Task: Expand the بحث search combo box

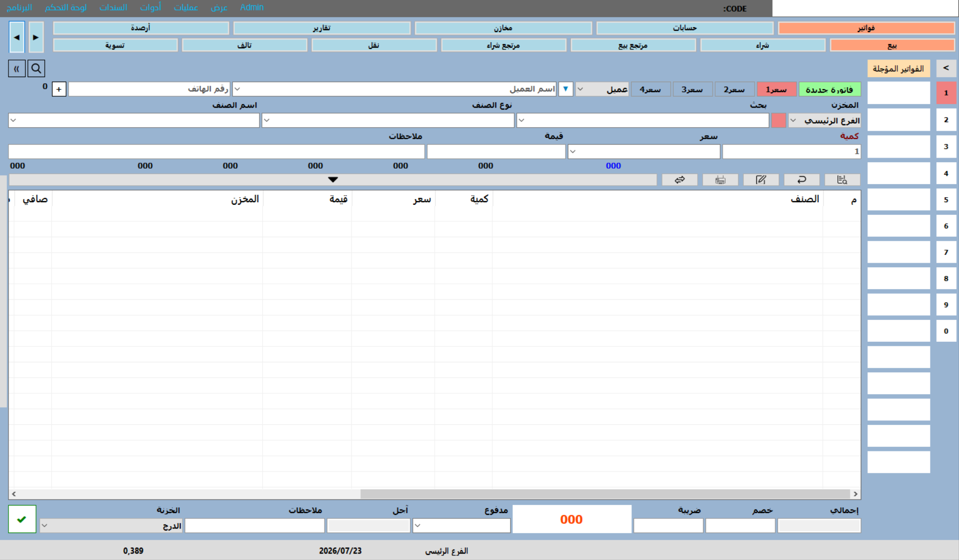Action: [521, 121]
